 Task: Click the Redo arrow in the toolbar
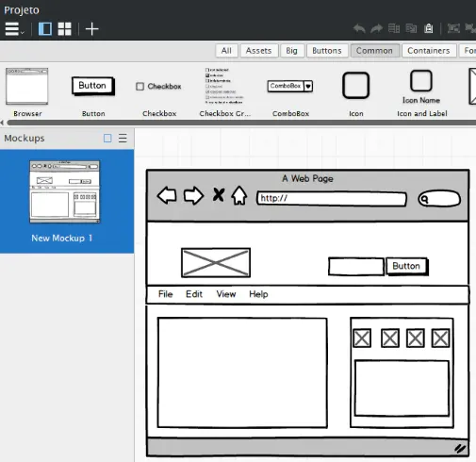pos(376,29)
